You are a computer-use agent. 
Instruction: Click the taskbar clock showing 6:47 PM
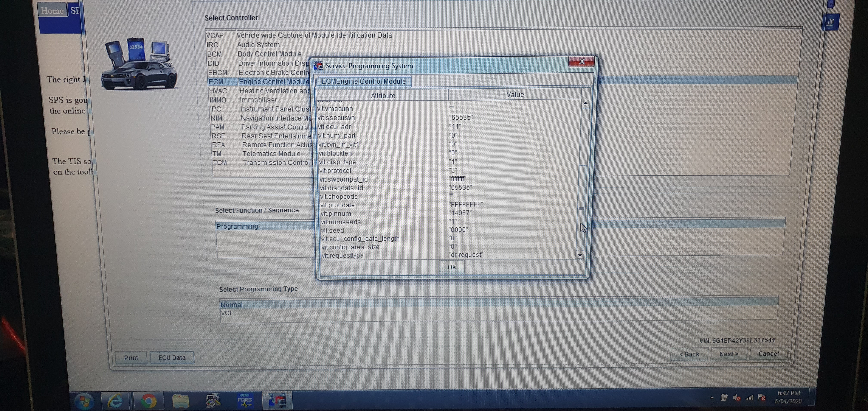788,397
